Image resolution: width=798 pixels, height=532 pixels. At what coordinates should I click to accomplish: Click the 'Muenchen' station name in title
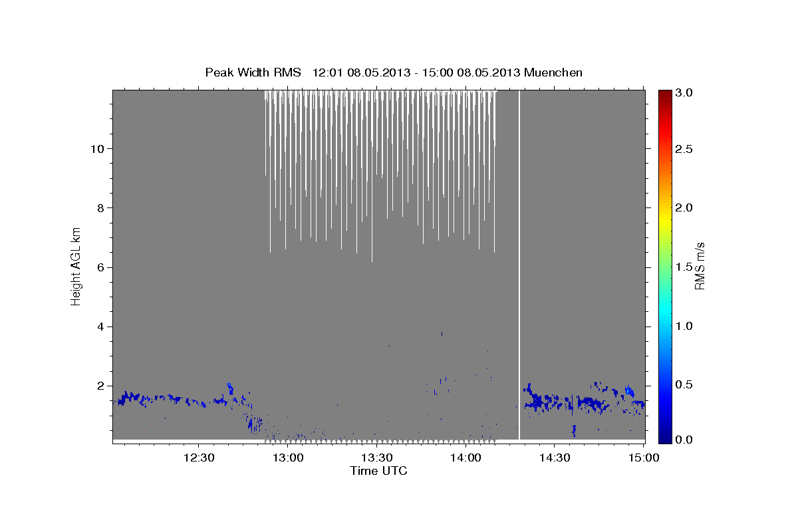coord(553,72)
